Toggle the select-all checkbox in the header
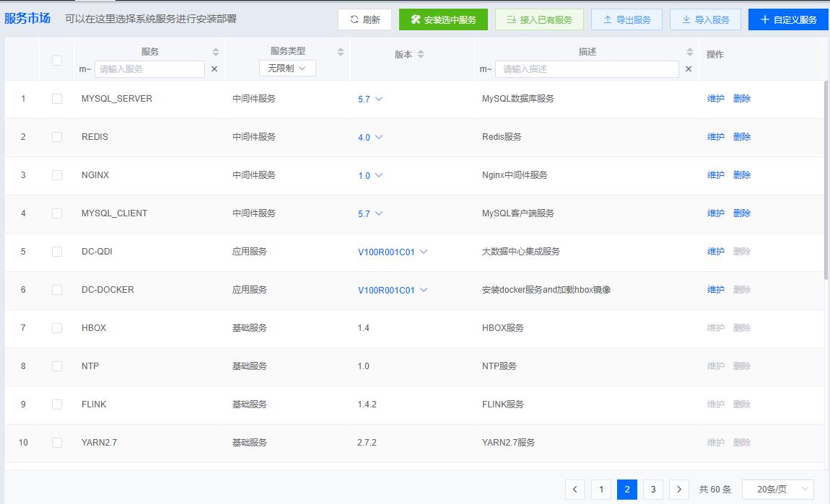This screenshot has width=830, height=504. tap(58, 61)
